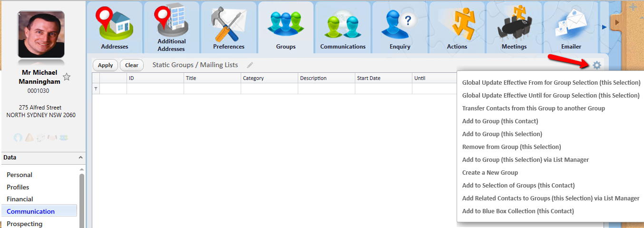Viewport: 644px width, 228px height.
Task: Select Create a New Group menu item
Action: coord(490,173)
